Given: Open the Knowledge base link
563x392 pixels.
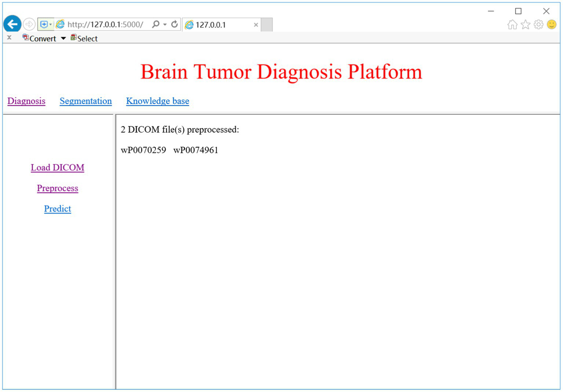Looking at the screenshot, I should pos(158,101).
